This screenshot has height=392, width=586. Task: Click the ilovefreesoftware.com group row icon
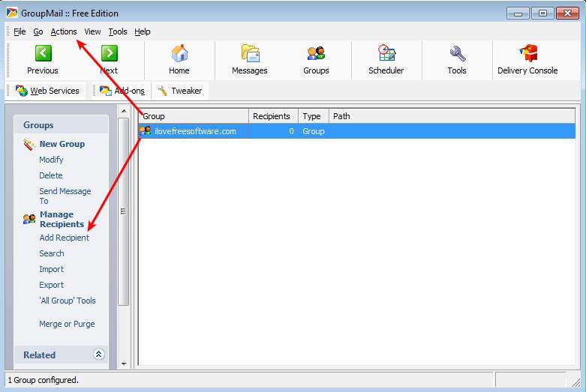145,131
